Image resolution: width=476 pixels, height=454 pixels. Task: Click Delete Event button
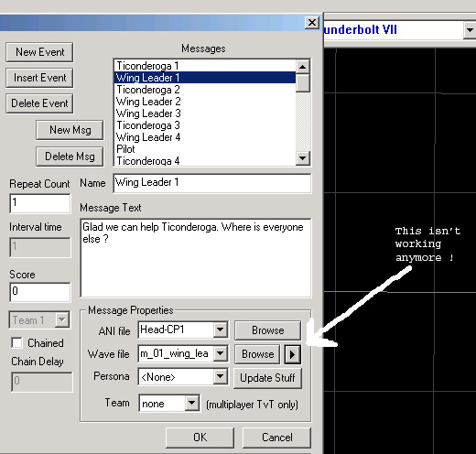pos(39,103)
